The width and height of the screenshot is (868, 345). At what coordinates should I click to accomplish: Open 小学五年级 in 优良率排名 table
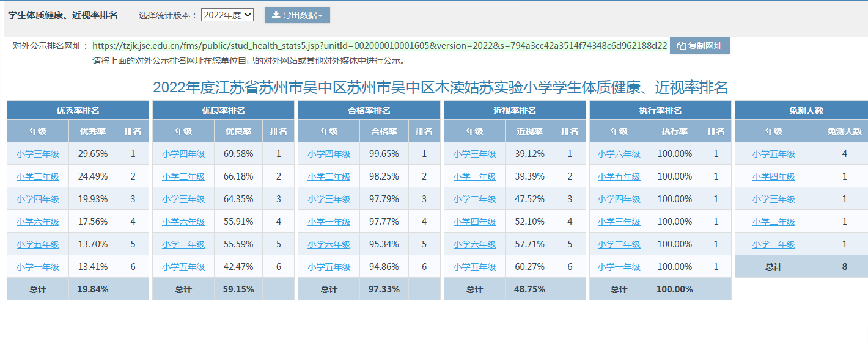183,267
